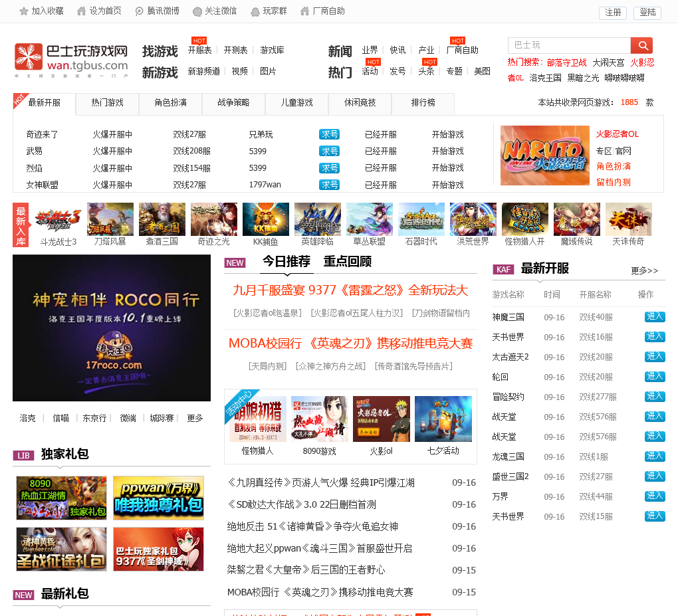Open the 头条 nav link

(426, 71)
